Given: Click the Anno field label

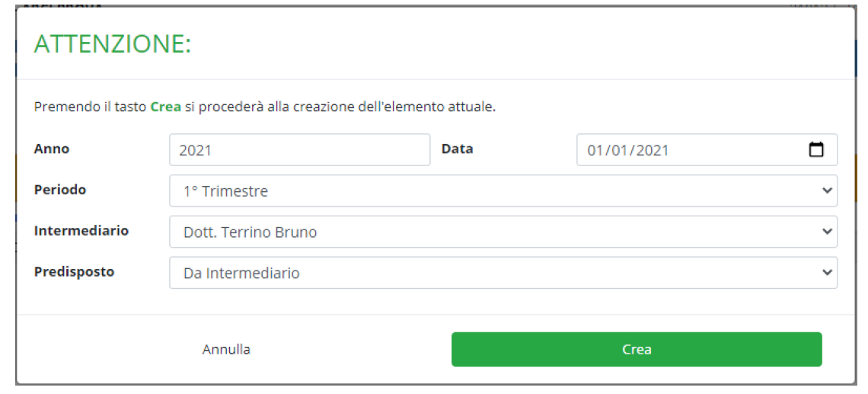Looking at the screenshot, I should 52,149.
